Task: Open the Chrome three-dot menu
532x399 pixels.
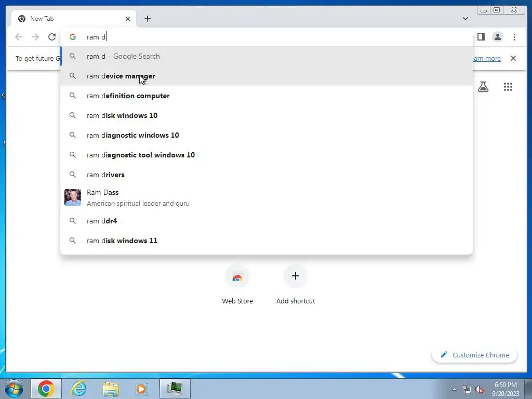Action: (x=514, y=37)
